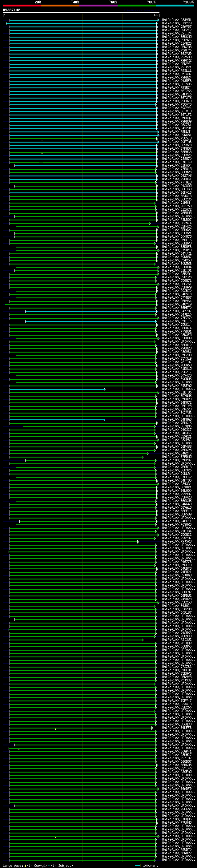Click hit label UniRef100_A5AFY6
This screenshot has height=868, width=197.
coord(177,50)
